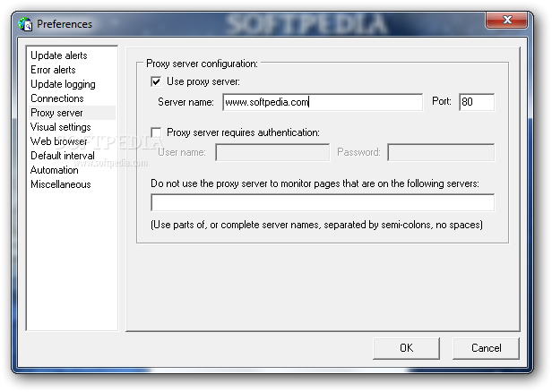Screen dimensions: 552x392
Task: Confirm settings with the OK button
Action: tap(406, 348)
